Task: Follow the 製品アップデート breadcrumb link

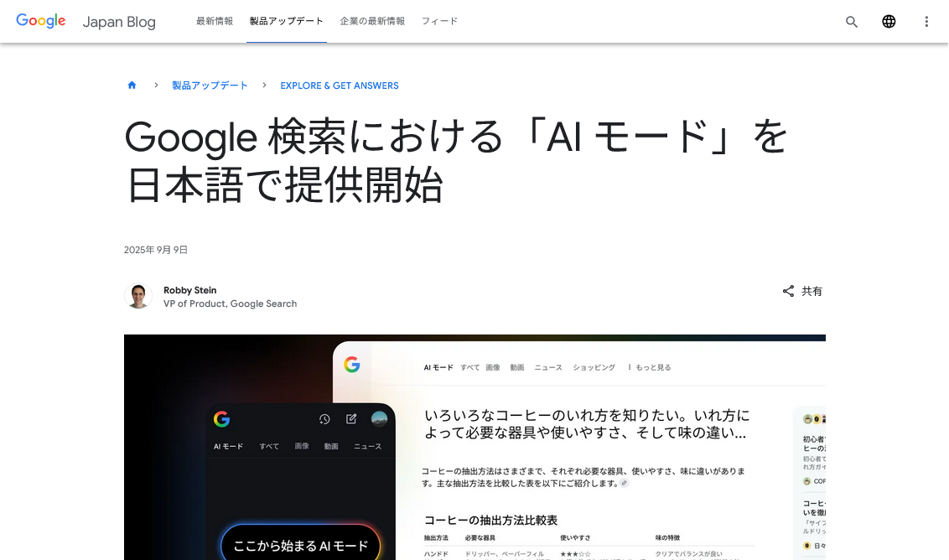Action: coord(210,86)
